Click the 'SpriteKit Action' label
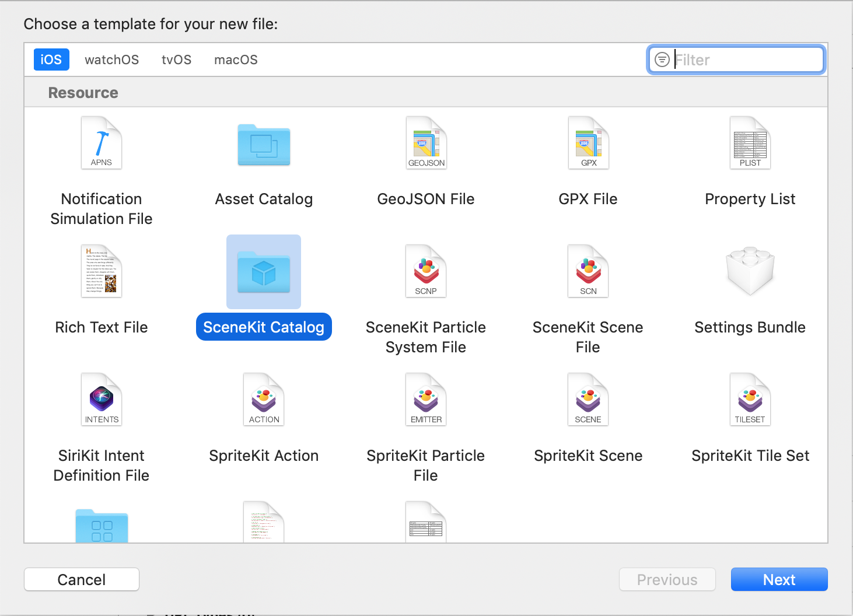The height and width of the screenshot is (616, 853). [x=264, y=456]
